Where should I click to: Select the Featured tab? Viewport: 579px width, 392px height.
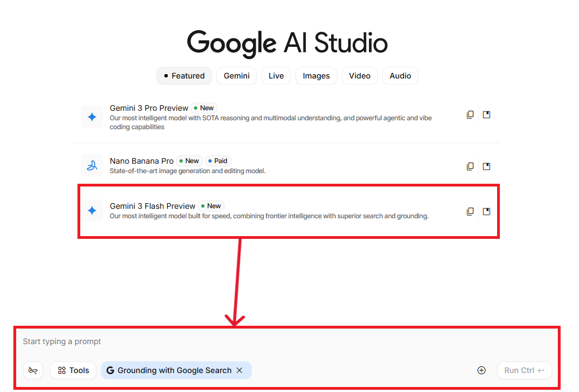point(184,76)
